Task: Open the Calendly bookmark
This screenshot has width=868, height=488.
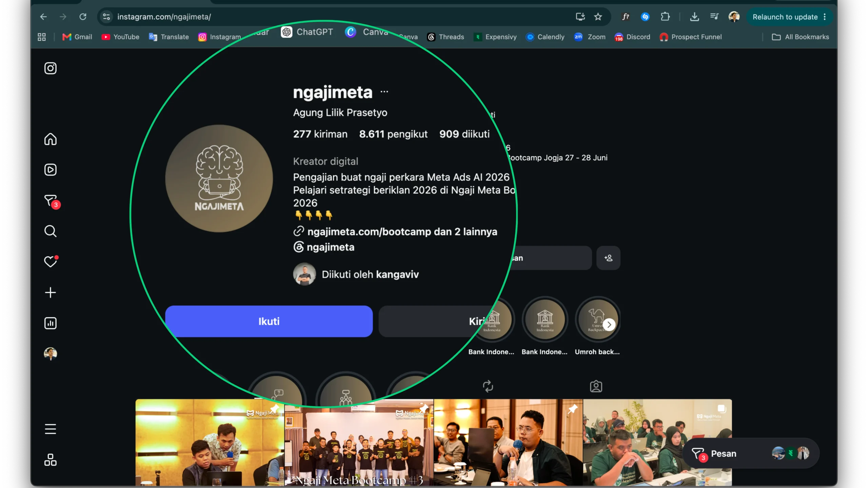Action: 545,37
